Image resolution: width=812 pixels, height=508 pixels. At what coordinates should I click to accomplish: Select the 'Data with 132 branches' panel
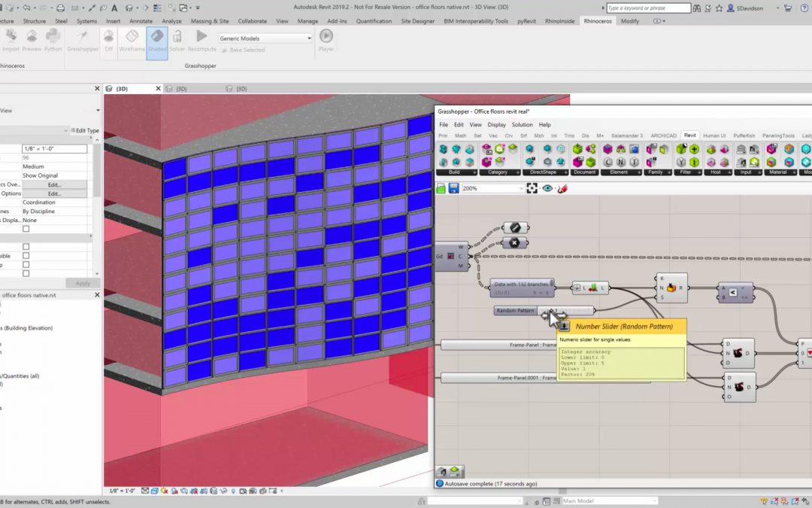[522, 287]
